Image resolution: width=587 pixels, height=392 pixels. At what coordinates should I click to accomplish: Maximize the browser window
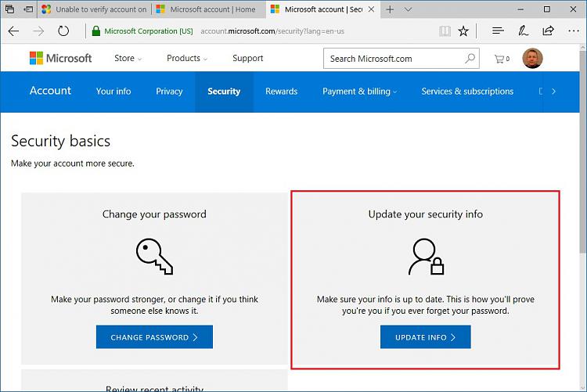pyautogui.click(x=547, y=9)
